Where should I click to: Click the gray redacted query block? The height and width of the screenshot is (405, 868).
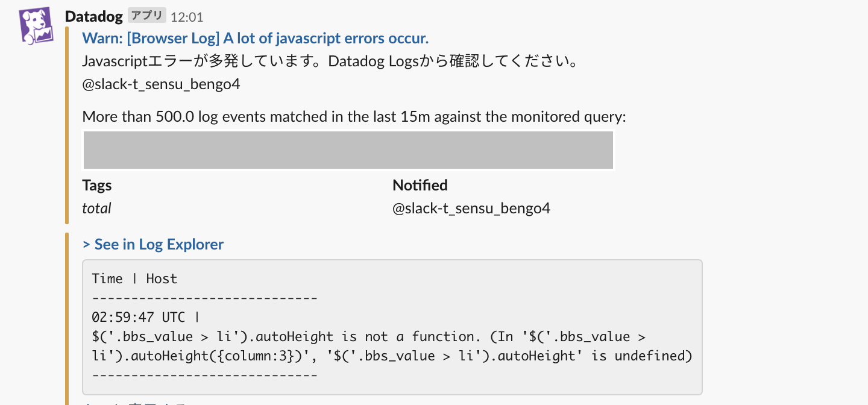click(348, 150)
